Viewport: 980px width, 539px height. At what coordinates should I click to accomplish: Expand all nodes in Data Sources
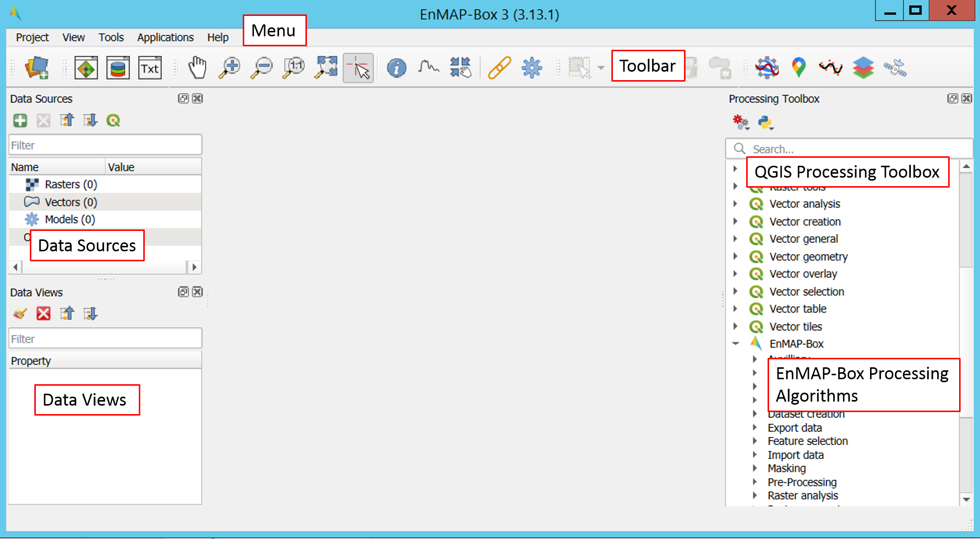(90, 120)
